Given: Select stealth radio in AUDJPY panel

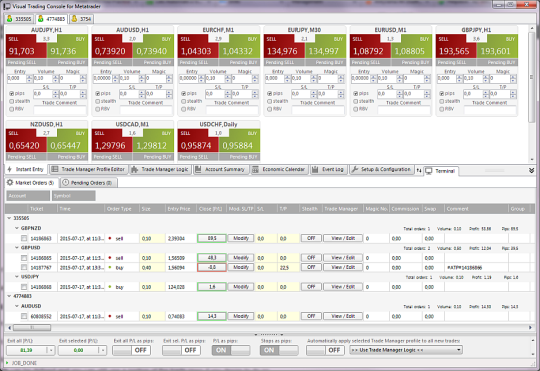Looking at the screenshot, I should pos(11,101).
